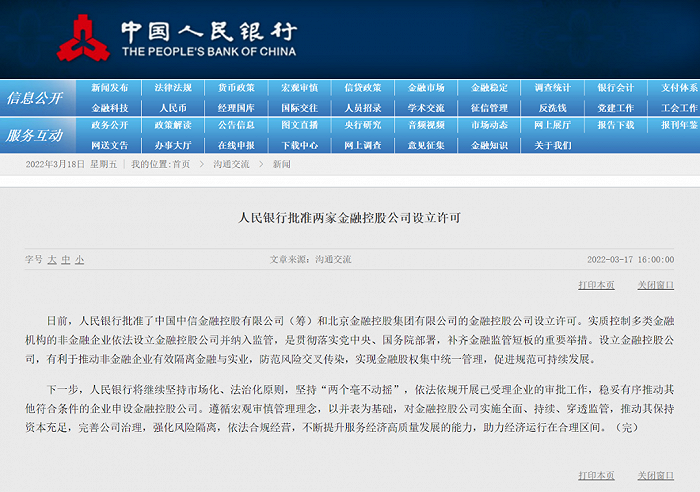Click the 文章来源：沟通交流 text

tap(310, 259)
